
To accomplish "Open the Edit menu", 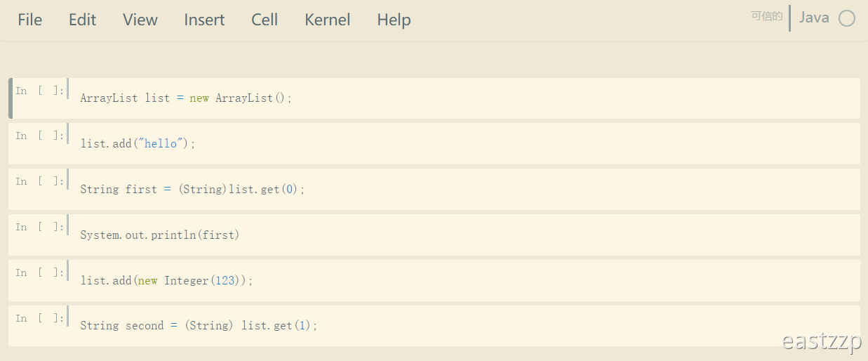I will click(x=82, y=20).
